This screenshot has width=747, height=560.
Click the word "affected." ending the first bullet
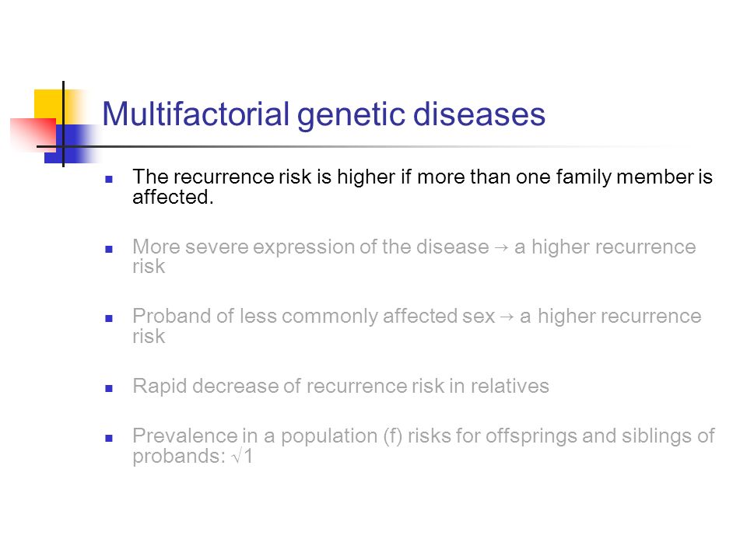(x=173, y=197)
